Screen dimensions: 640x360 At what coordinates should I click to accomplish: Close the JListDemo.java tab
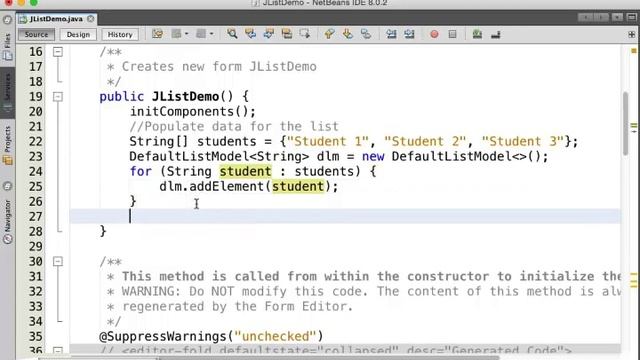click(91, 19)
